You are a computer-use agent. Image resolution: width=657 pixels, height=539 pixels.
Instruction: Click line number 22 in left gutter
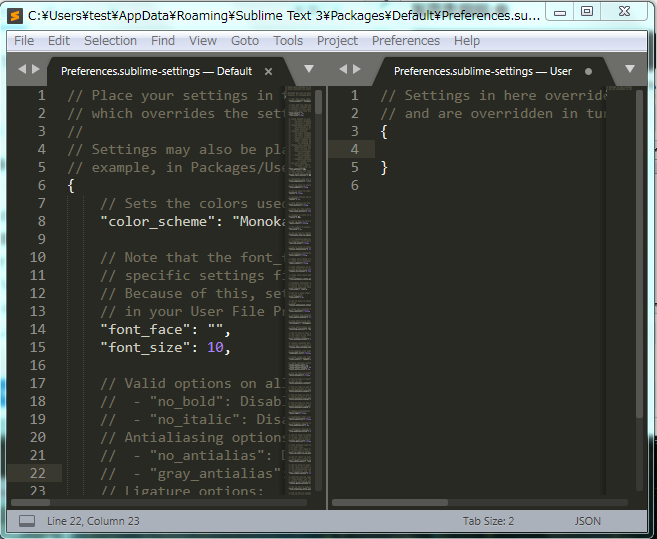coord(38,473)
